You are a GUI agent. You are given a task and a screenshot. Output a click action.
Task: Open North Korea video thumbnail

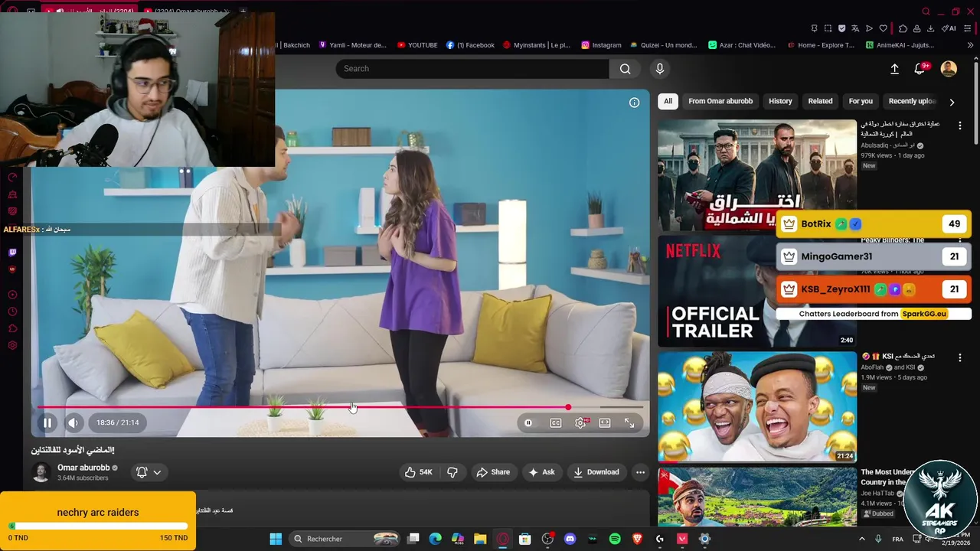[x=757, y=175]
